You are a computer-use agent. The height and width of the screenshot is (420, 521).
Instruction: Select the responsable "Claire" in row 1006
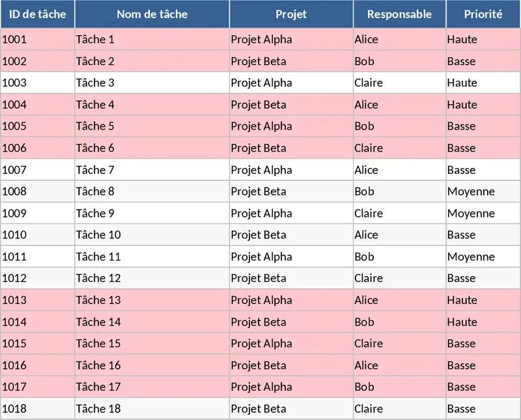pyautogui.click(x=369, y=148)
